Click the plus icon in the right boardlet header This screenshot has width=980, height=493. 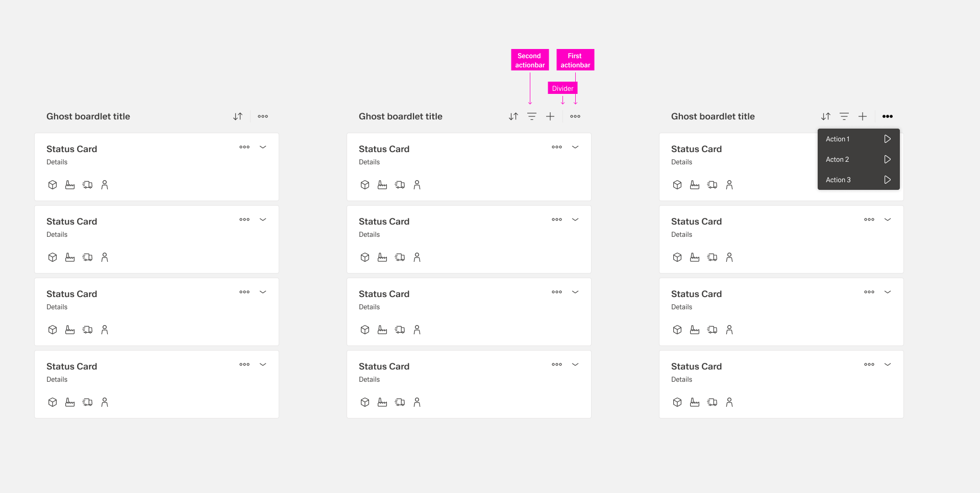point(863,116)
